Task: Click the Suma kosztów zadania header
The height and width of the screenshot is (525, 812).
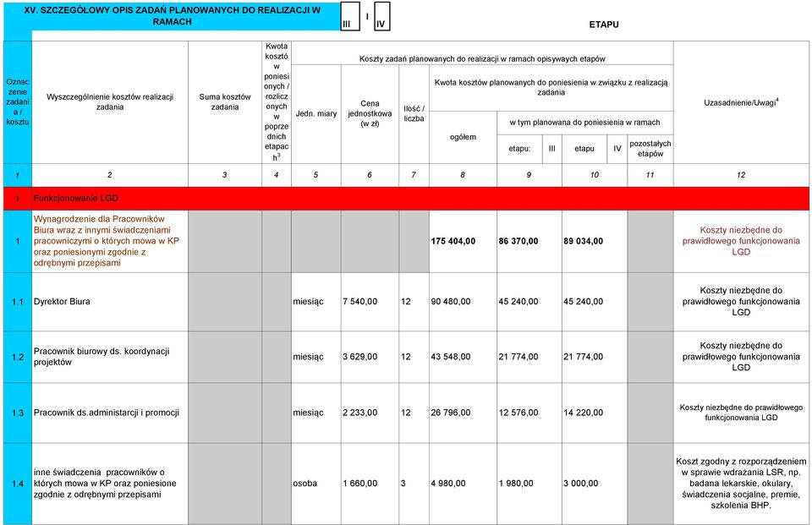Action: (x=225, y=102)
